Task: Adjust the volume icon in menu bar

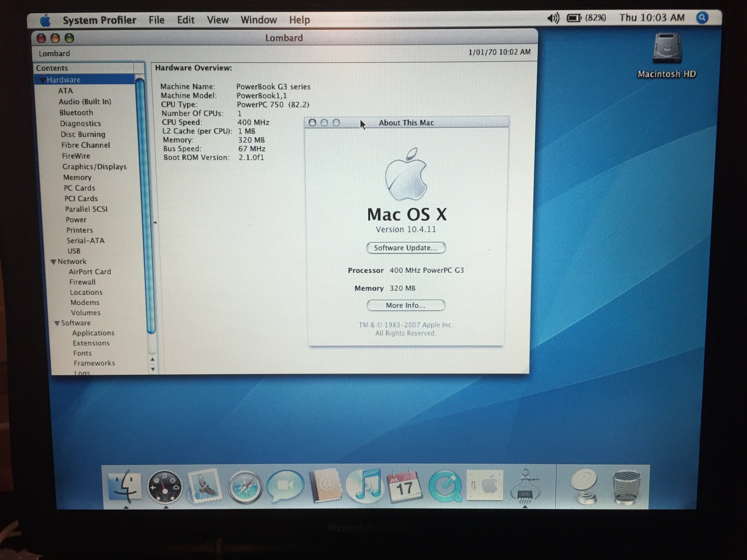Action: point(553,18)
